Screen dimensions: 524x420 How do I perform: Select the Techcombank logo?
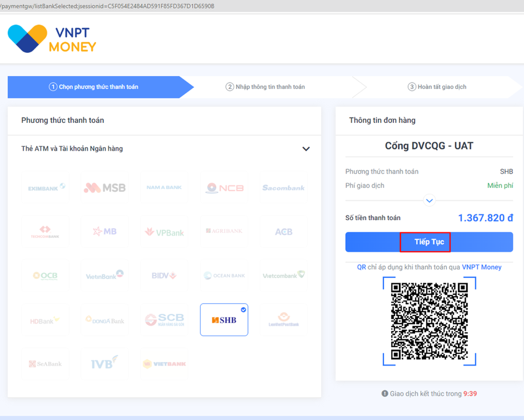(x=45, y=231)
